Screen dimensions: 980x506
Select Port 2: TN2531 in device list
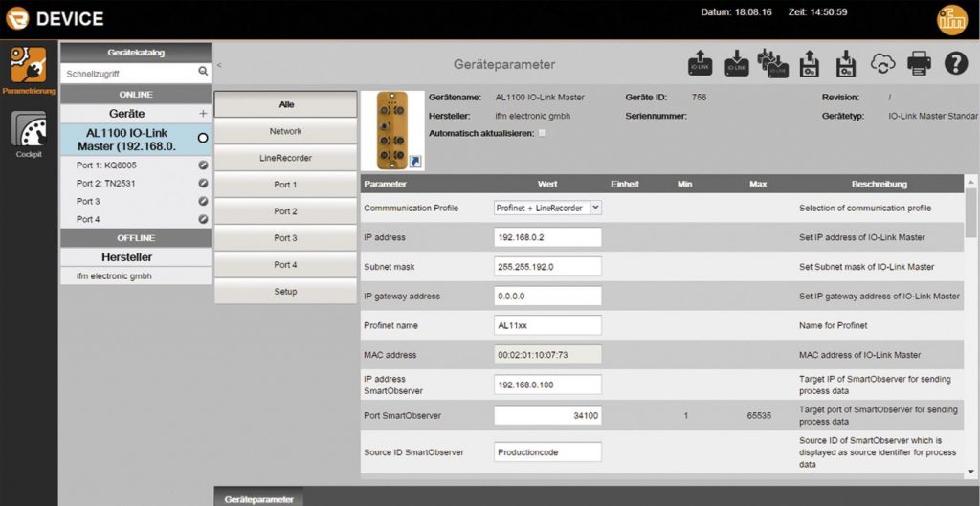(x=136, y=184)
